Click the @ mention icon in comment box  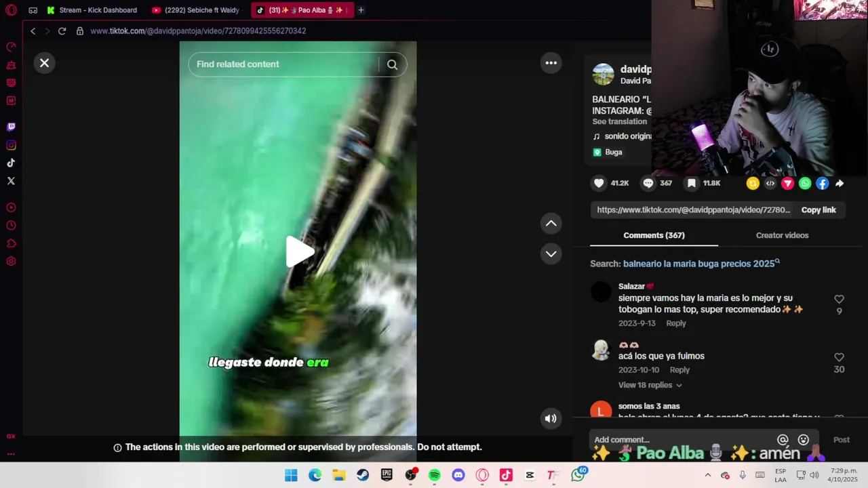[x=783, y=440]
